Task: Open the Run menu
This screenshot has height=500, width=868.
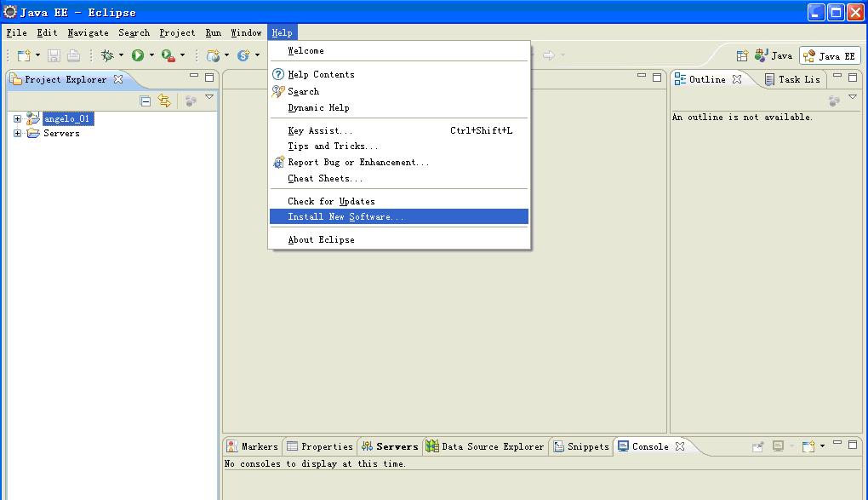Action: click(x=213, y=32)
